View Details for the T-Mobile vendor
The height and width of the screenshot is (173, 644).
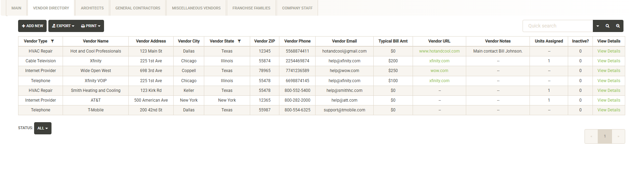pos(609,110)
